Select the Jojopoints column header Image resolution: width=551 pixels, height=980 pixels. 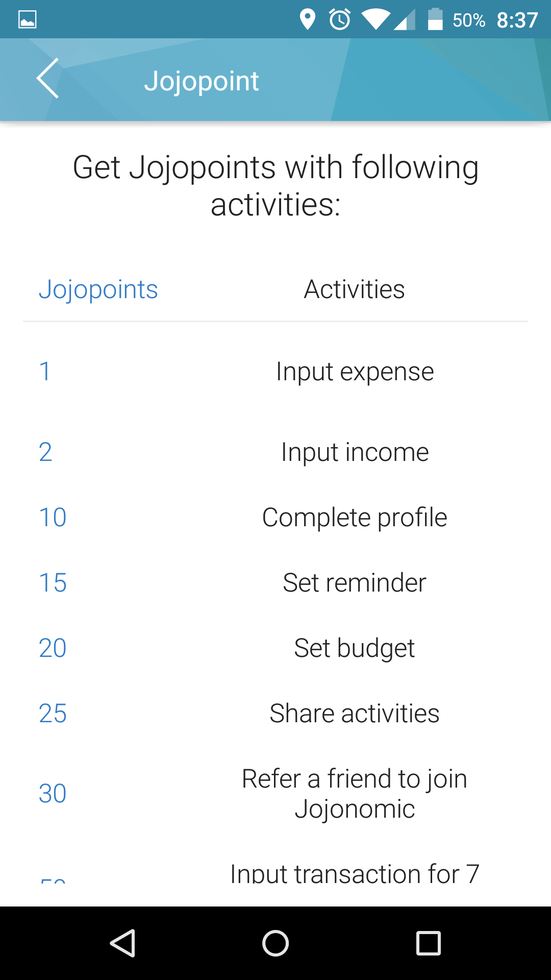point(98,289)
